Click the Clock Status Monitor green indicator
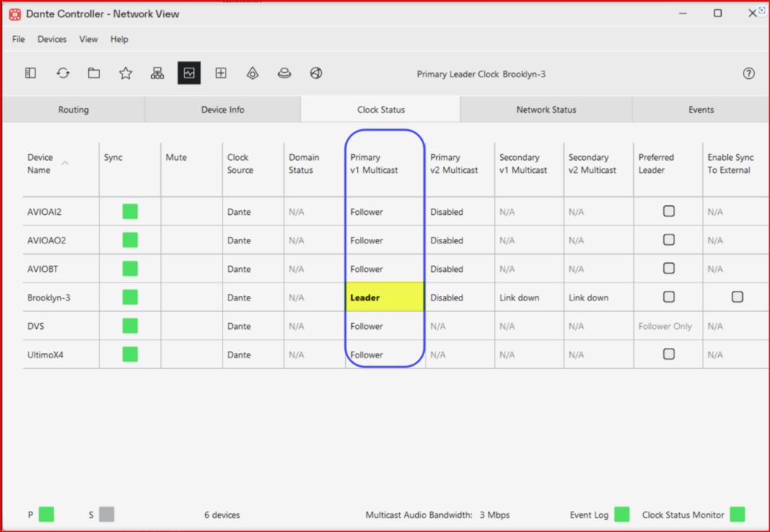 [x=737, y=514]
